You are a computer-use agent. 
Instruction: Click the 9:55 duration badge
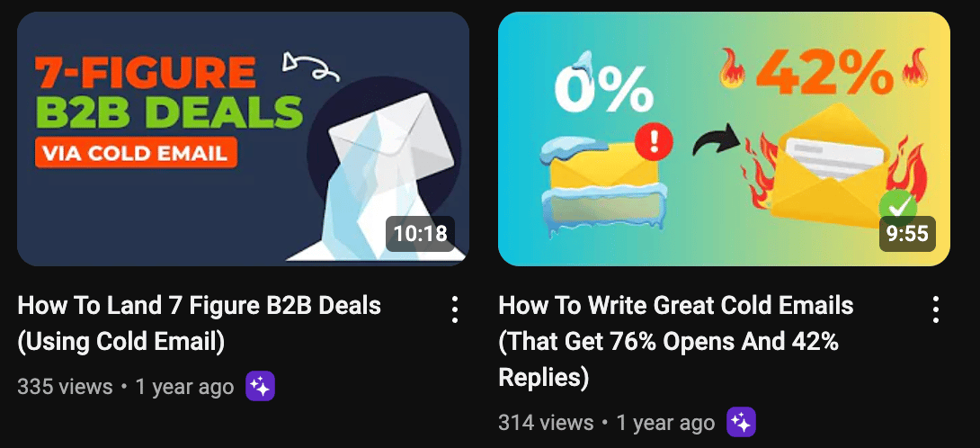pyautogui.click(x=907, y=234)
